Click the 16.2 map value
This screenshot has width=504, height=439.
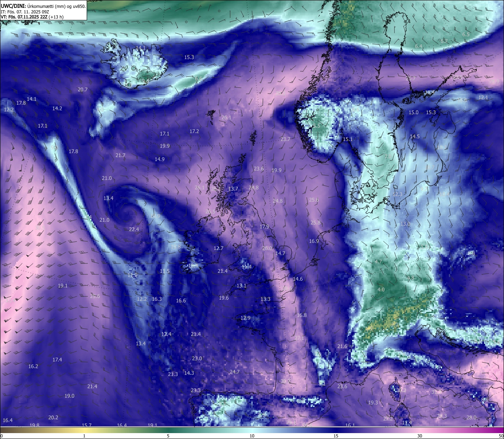tap(33, 367)
